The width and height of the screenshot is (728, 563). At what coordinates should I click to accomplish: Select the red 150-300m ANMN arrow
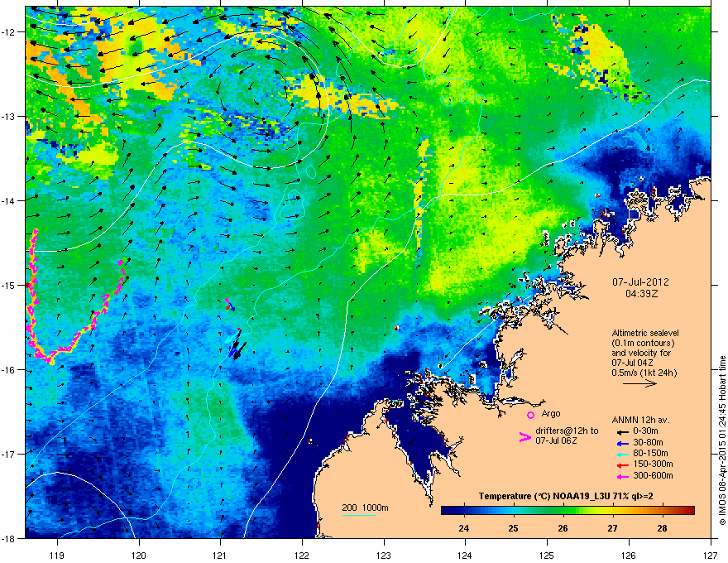[x=622, y=465]
